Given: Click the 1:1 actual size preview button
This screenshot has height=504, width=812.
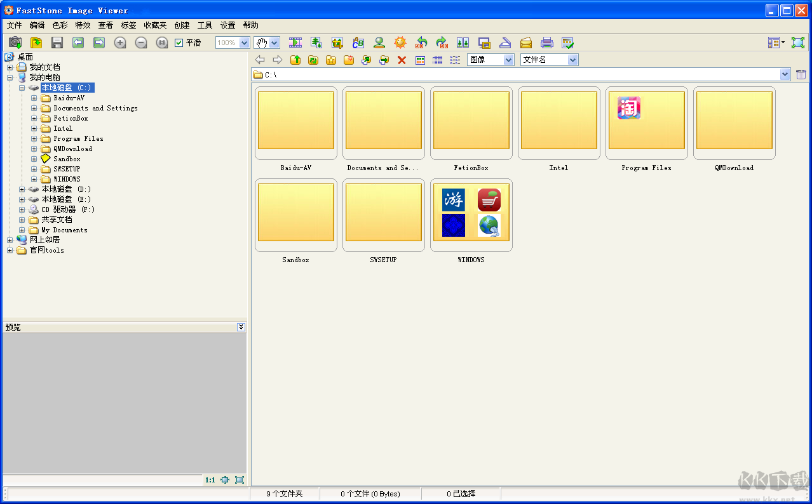Looking at the screenshot, I should [210, 480].
